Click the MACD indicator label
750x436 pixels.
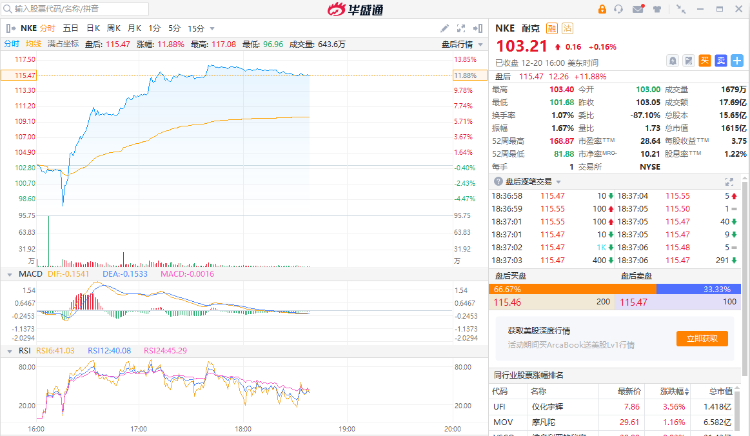pyautogui.click(x=31, y=274)
